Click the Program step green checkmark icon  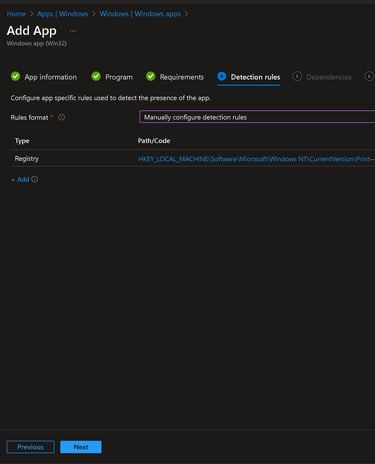[x=96, y=76]
